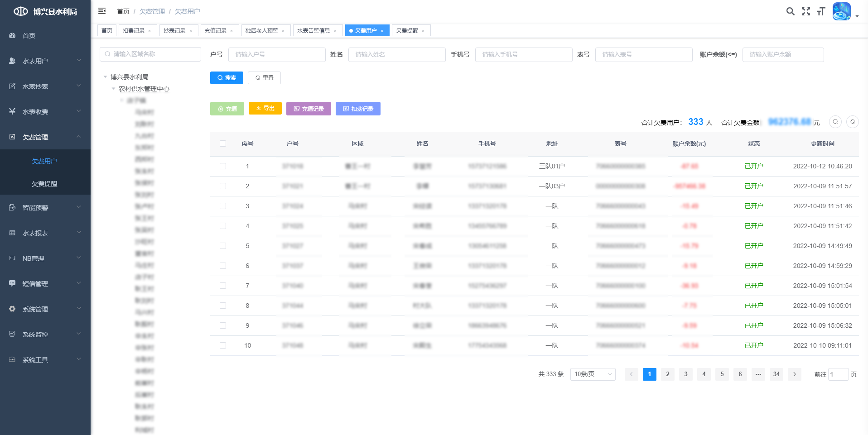Image resolution: width=868 pixels, height=435 pixels.
Task: Click the user avatar in header
Action: coord(841,11)
